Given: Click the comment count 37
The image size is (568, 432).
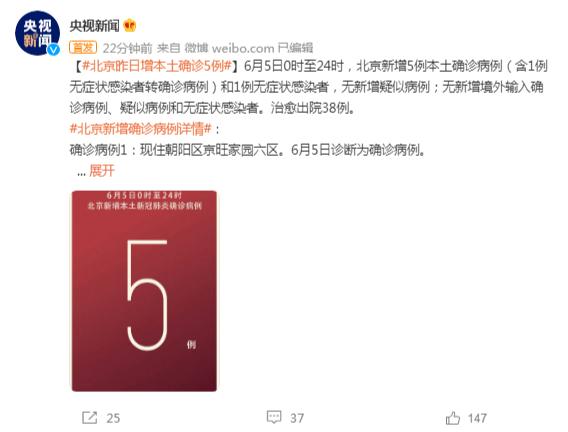Looking at the screenshot, I should pos(297,418).
